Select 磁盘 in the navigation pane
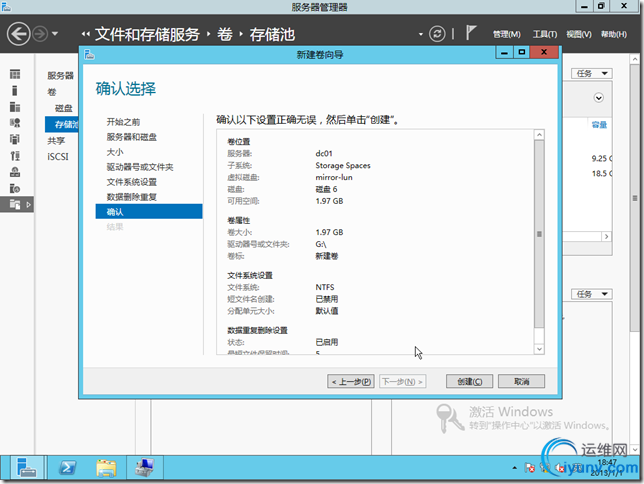 click(x=64, y=108)
